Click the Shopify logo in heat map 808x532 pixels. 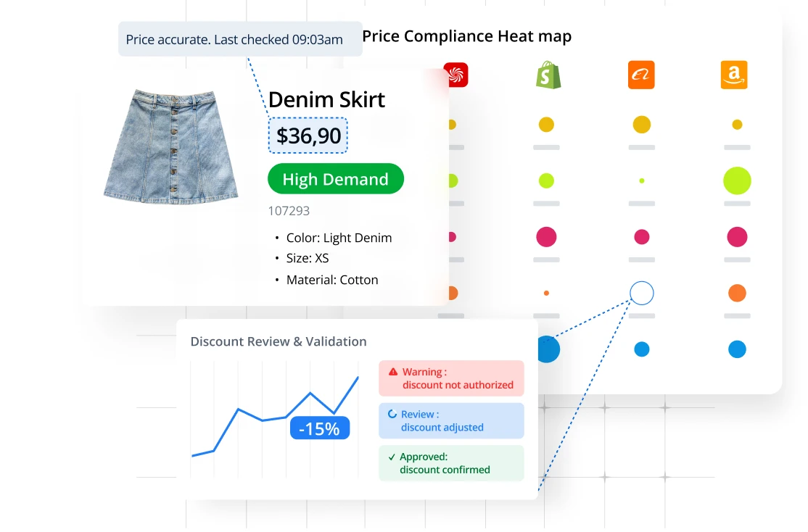point(548,75)
